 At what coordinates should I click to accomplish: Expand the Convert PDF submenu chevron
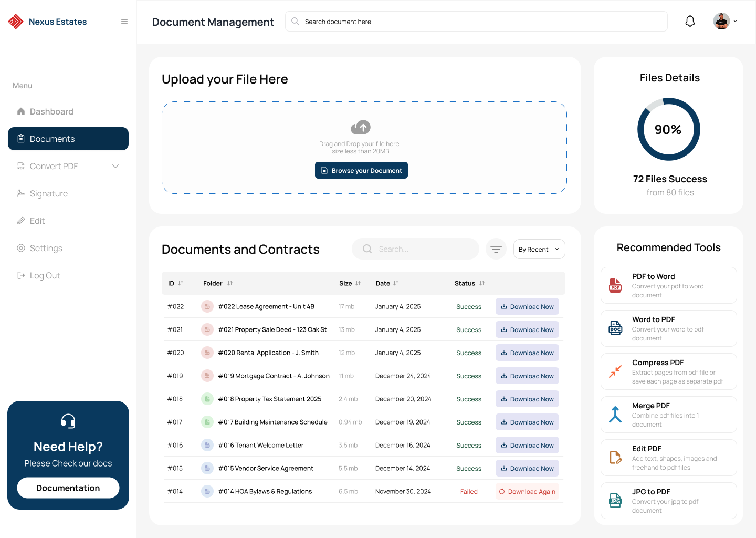point(115,167)
